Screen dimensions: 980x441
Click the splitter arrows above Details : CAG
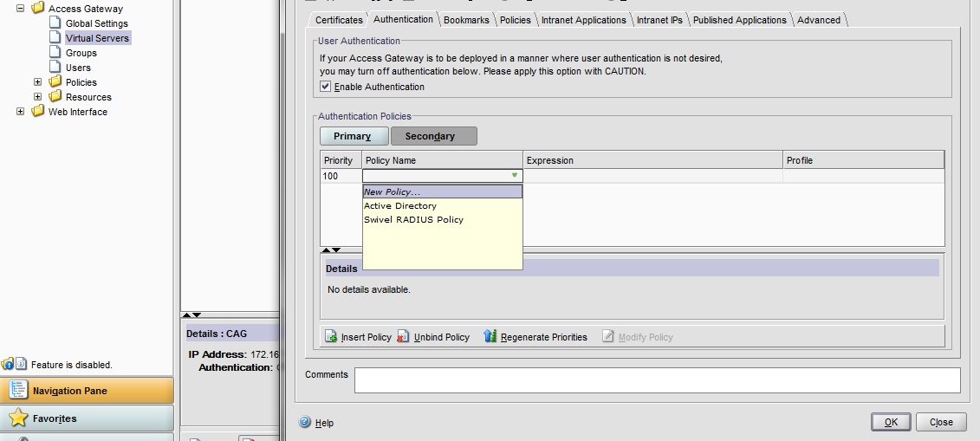point(191,315)
